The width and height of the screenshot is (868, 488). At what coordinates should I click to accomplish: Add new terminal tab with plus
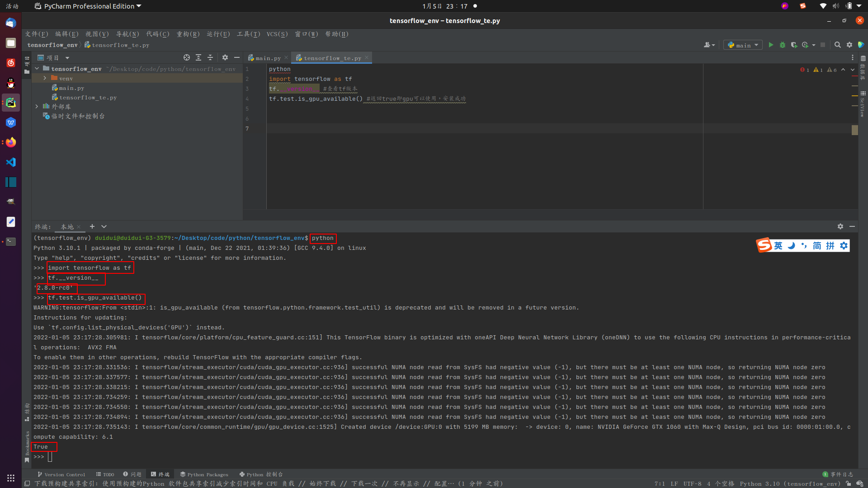tap(92, 226)
